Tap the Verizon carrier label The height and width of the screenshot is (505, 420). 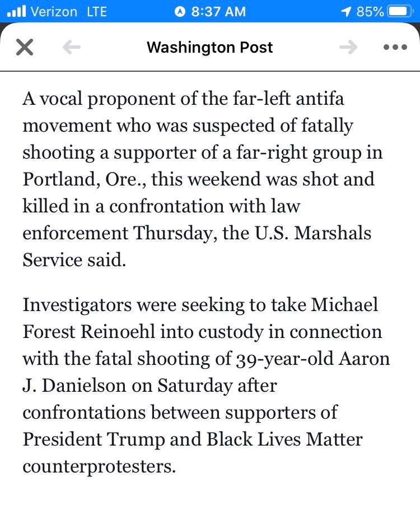pyautogui.click(x=54, y=11)
